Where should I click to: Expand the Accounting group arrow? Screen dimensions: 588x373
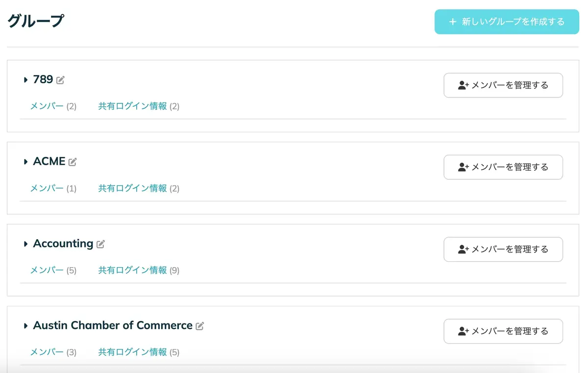pos(25,244)
